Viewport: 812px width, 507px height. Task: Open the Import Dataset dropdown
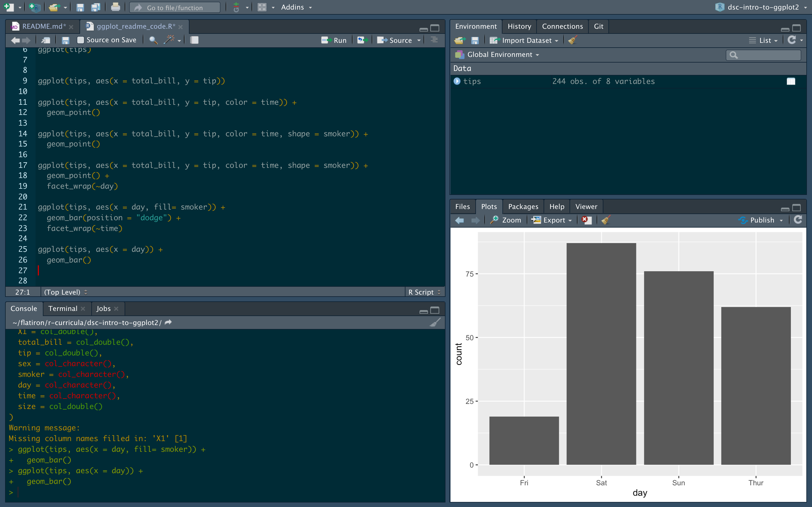pyautogui.click(x=524, y=40)
